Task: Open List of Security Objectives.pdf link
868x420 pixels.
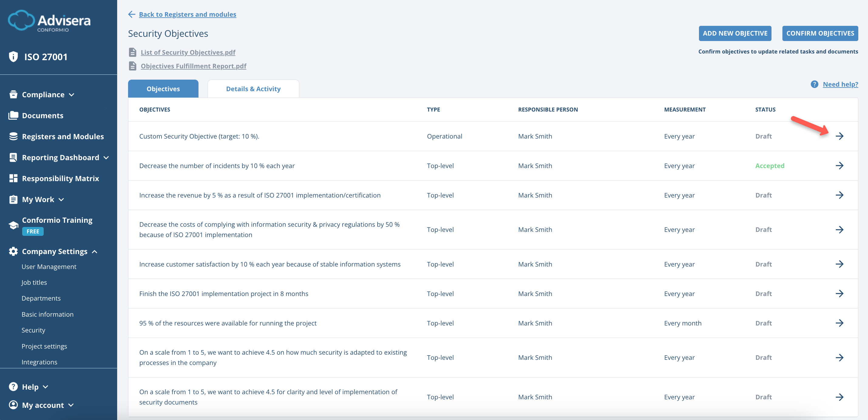Action: pyautogui.click(x=188, y=52)
